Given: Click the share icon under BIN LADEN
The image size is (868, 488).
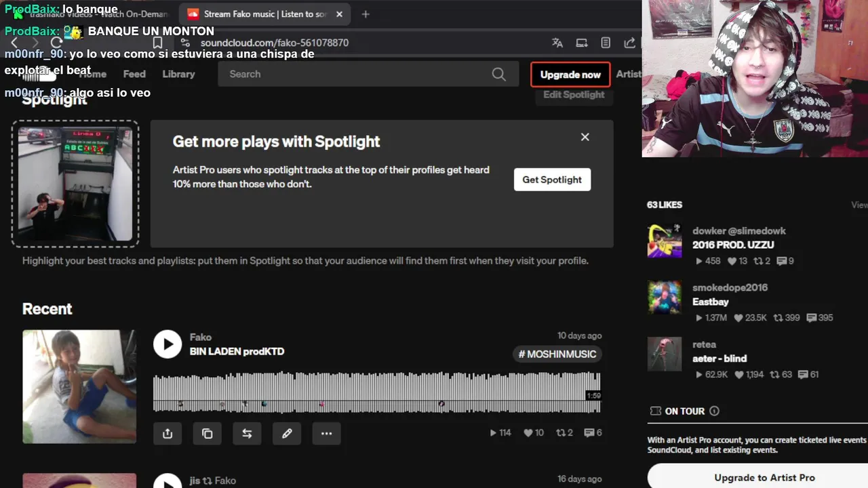Looking at the screenshot, I should tap(167, 433).
